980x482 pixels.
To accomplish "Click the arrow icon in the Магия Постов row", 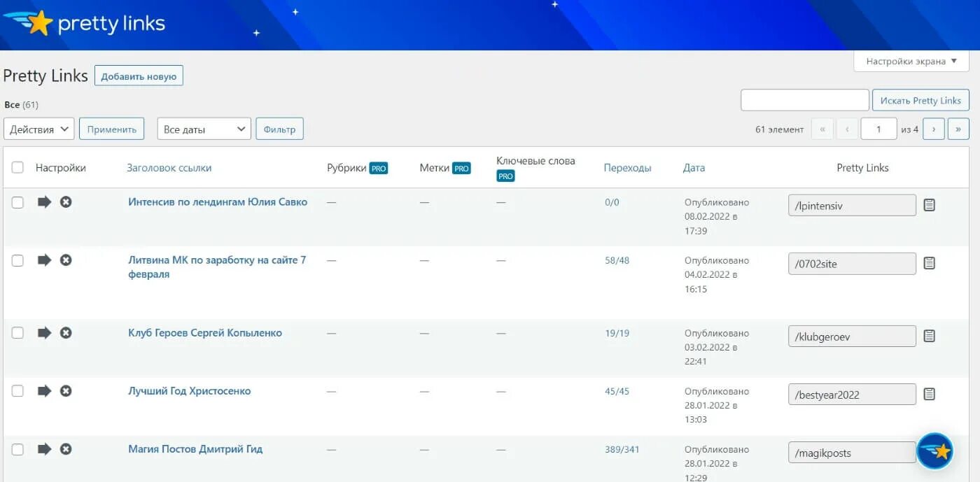I will [45, 449].
